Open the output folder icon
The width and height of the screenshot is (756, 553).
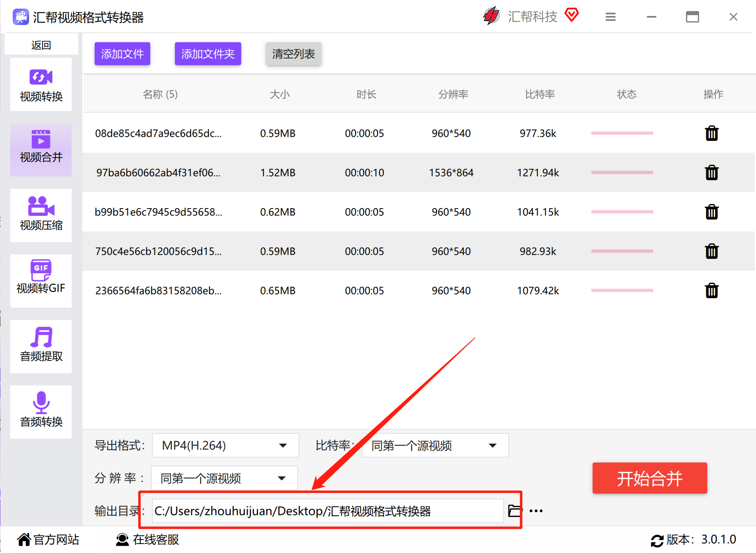pos(515,511)
